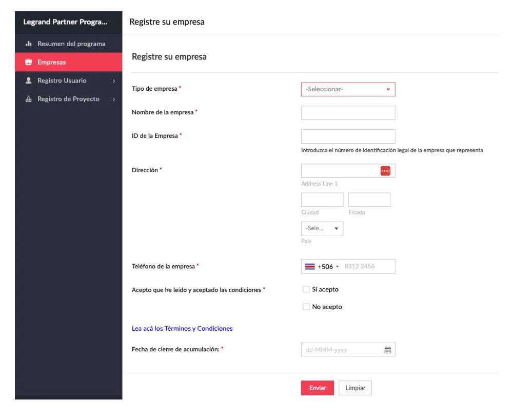
Task: Focus the ID de la Empresa field
Action: coord(348,136)
